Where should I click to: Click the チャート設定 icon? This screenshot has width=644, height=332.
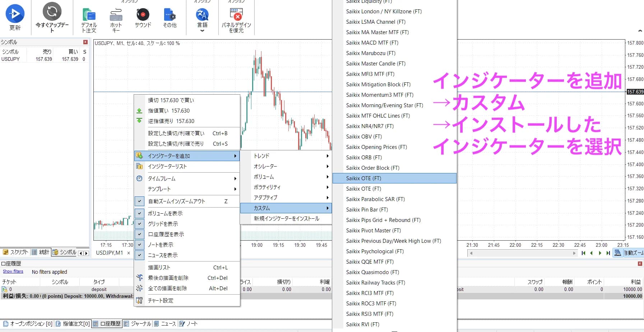pyautogui.click(x=139, y=300)
